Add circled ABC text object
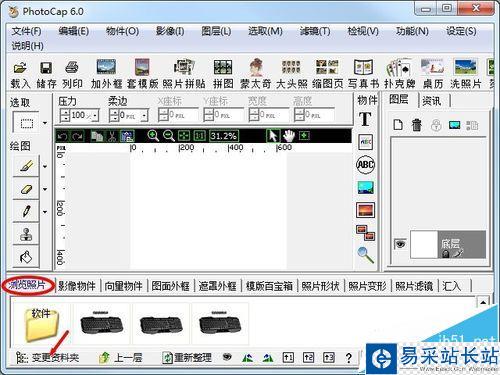Image resolution: width=500 pixels, height=375 pixels. [x=365, y=164]
